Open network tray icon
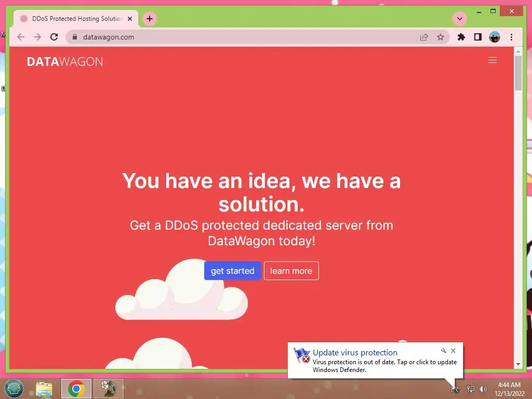 470,389
